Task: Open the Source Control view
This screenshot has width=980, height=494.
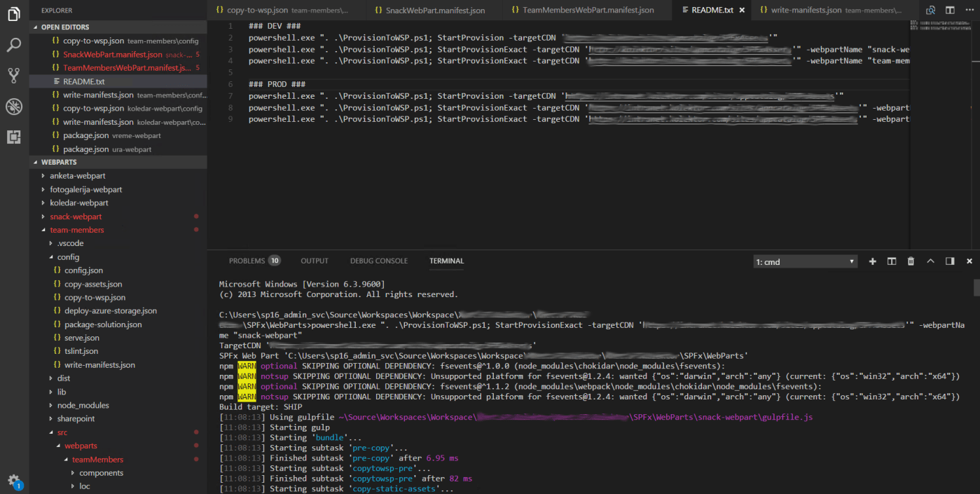Action: 14,76
